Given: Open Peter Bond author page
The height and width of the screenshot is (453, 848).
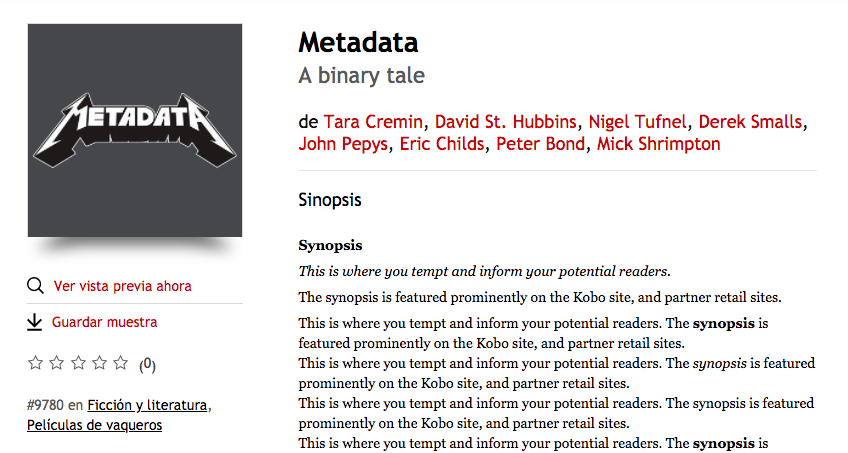Looking at the screenshot, I should point(541,144).
